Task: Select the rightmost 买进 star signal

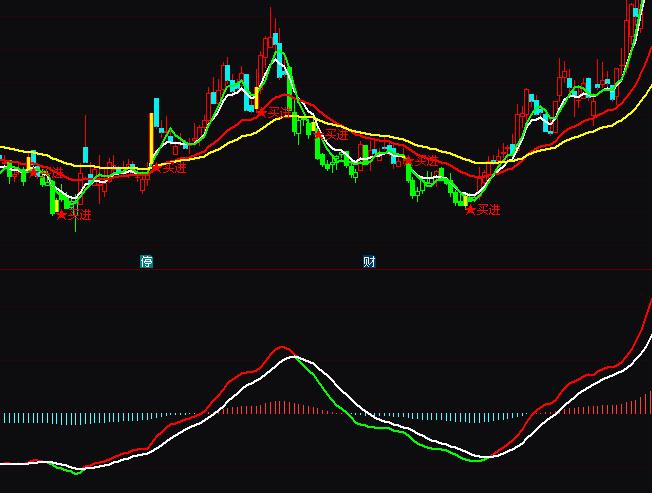Action: pyautogui.click(x=470, y=210)
